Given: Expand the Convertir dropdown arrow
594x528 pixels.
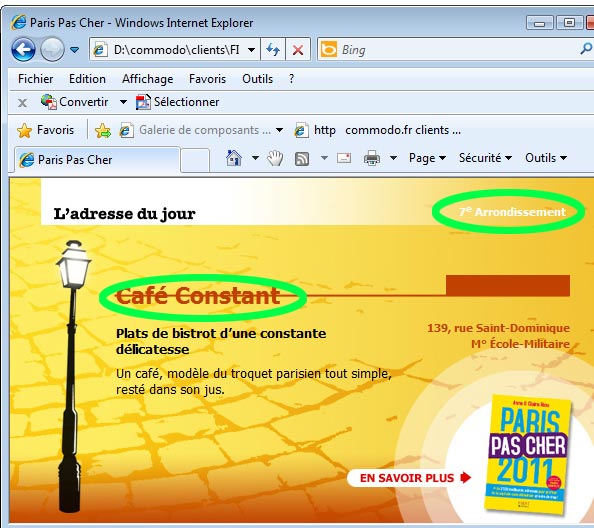Looking at the screenshot, I should (123, 102).
